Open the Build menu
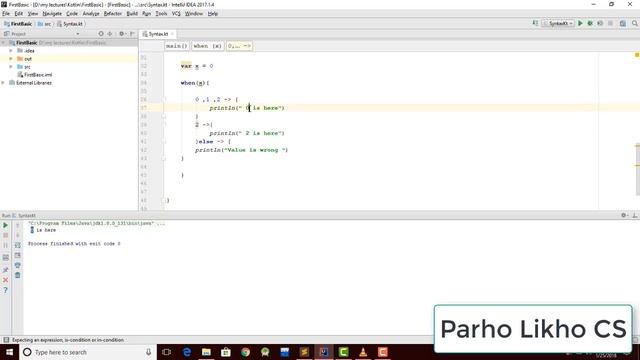Image resolution: width=640 pixels, height=360 pixels. [x=132, y=13]
